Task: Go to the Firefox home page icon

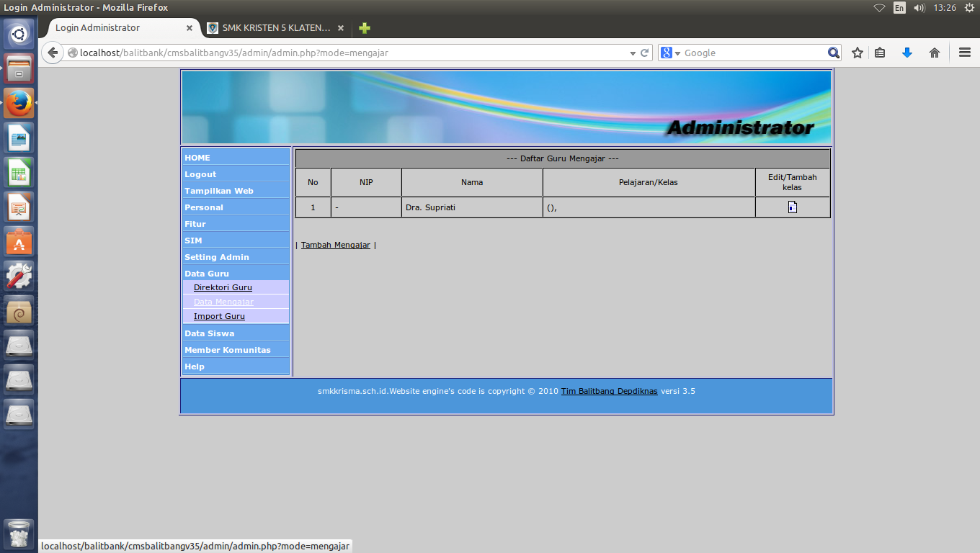Action: pyautogui.click(x=935, y=53)
